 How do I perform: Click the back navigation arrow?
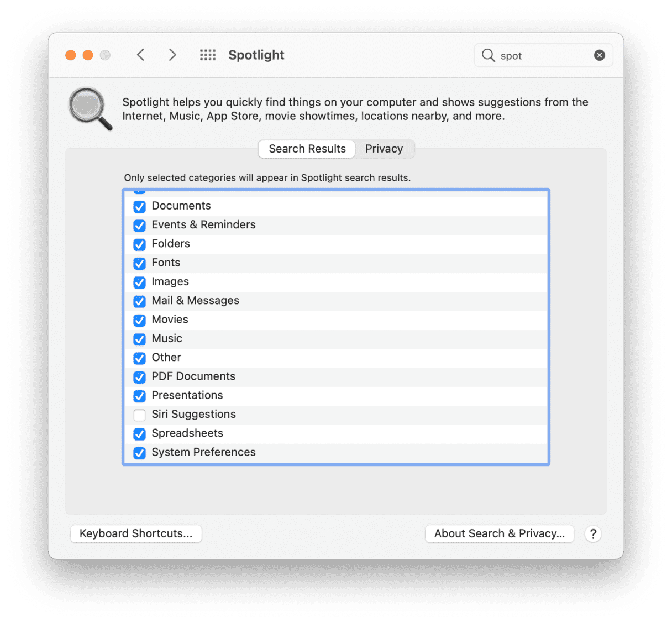point(141,55)
